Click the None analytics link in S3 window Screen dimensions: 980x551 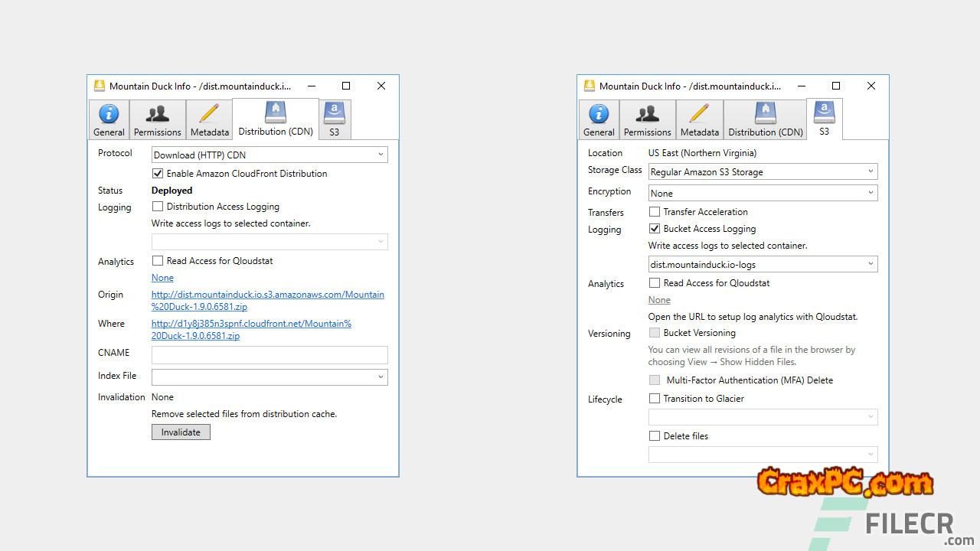(x=659, y=300)
